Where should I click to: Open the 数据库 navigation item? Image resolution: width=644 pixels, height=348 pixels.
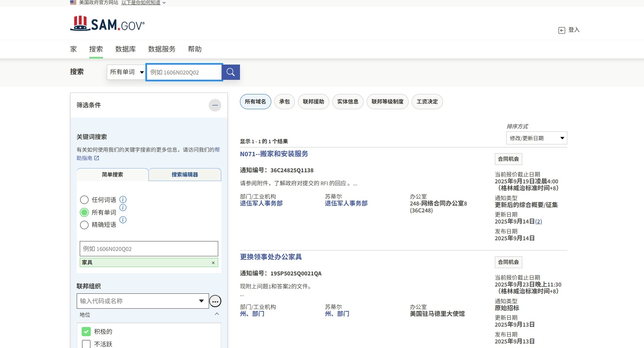[x=126, y=49]
